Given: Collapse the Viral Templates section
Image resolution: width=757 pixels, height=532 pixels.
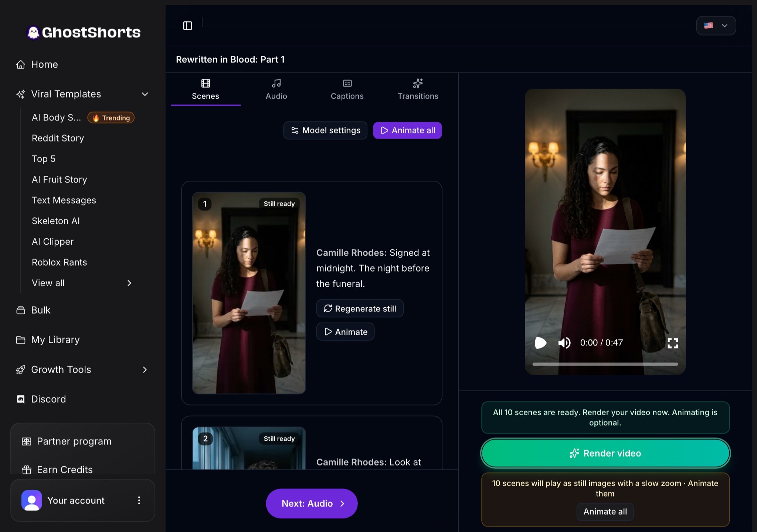Looking at the screenshot, I should tap(145, 94).
